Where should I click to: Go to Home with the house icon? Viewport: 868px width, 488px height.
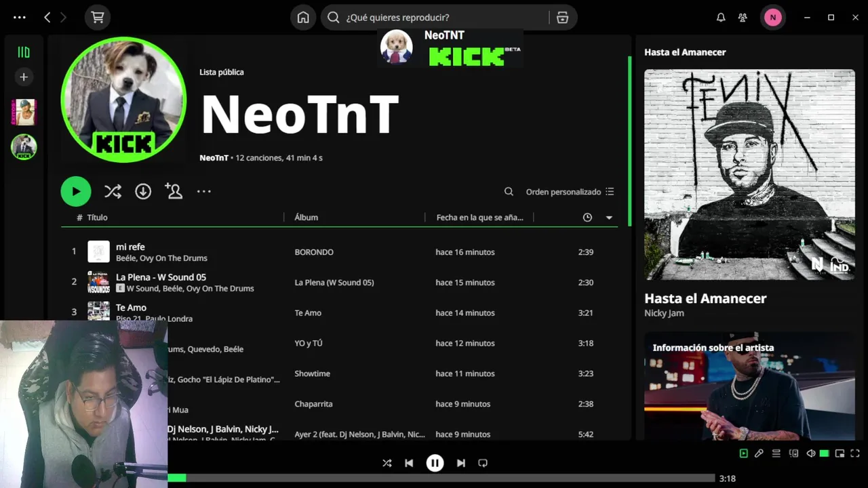pyautogui.click(x=303, y=18)
